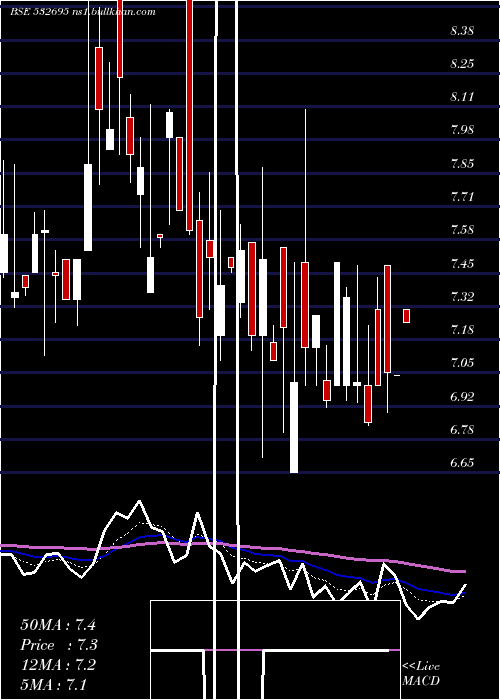Click the 7.05 axis value
Viewport: 500px width, 700px height.
point(462,362)
